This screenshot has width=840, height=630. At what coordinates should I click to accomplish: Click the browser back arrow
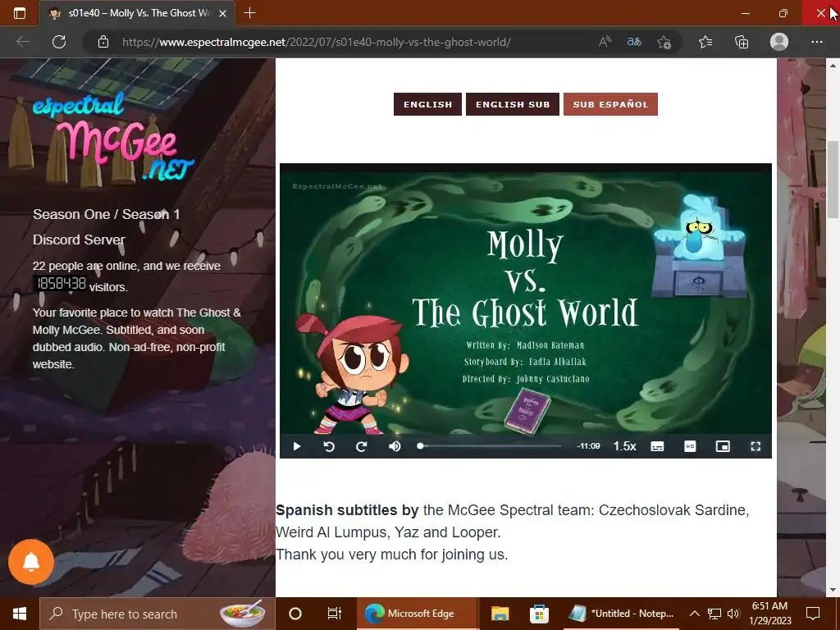22,42
